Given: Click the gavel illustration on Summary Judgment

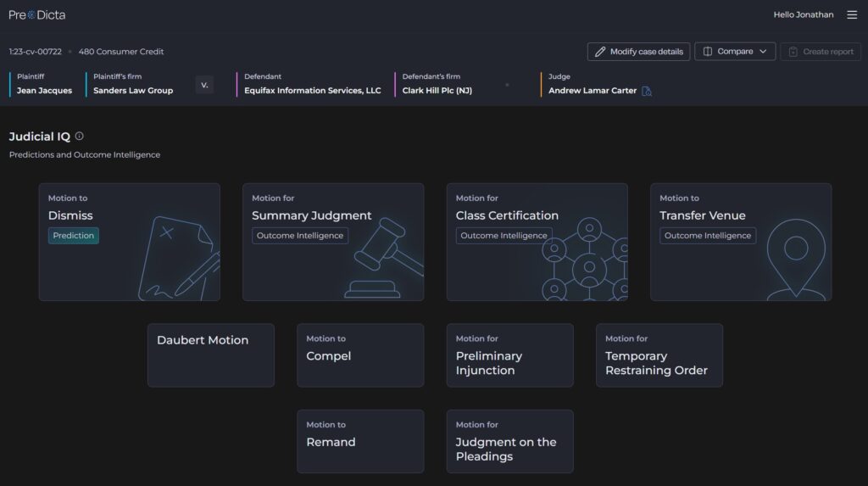Looking at the screenshot, I should (384, 258).
